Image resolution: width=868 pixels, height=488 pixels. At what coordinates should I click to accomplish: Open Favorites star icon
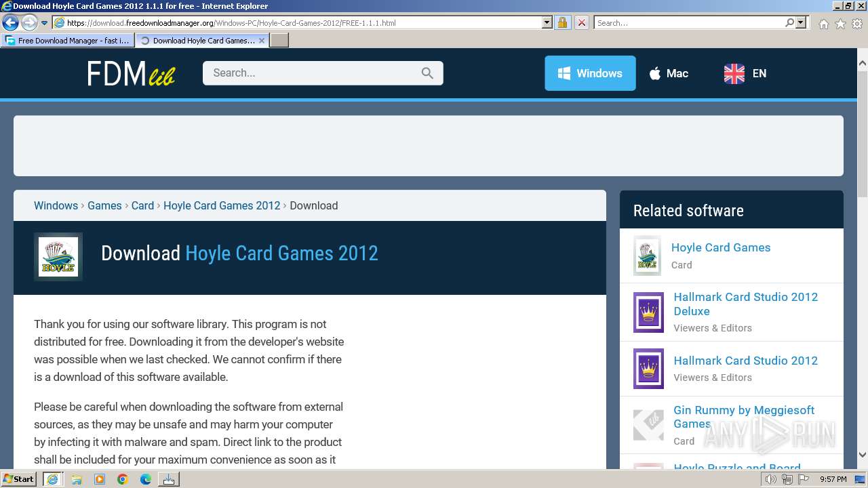click(840, 24)
